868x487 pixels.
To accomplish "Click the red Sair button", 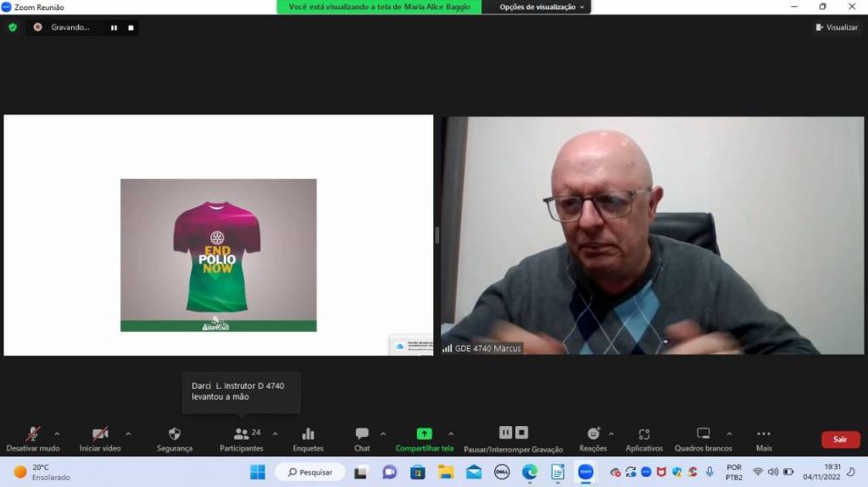I will (840, 440).
